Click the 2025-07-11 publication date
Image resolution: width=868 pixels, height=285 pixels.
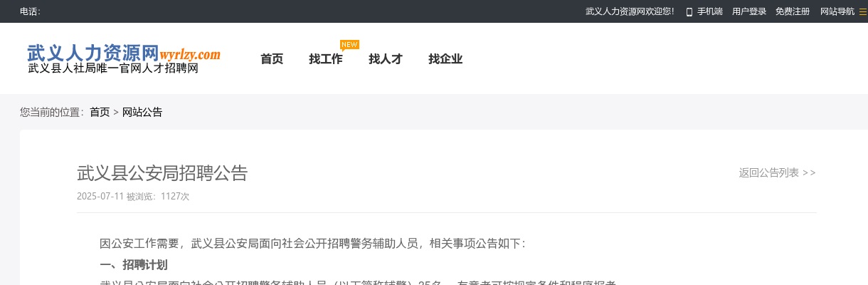(100, 196)
